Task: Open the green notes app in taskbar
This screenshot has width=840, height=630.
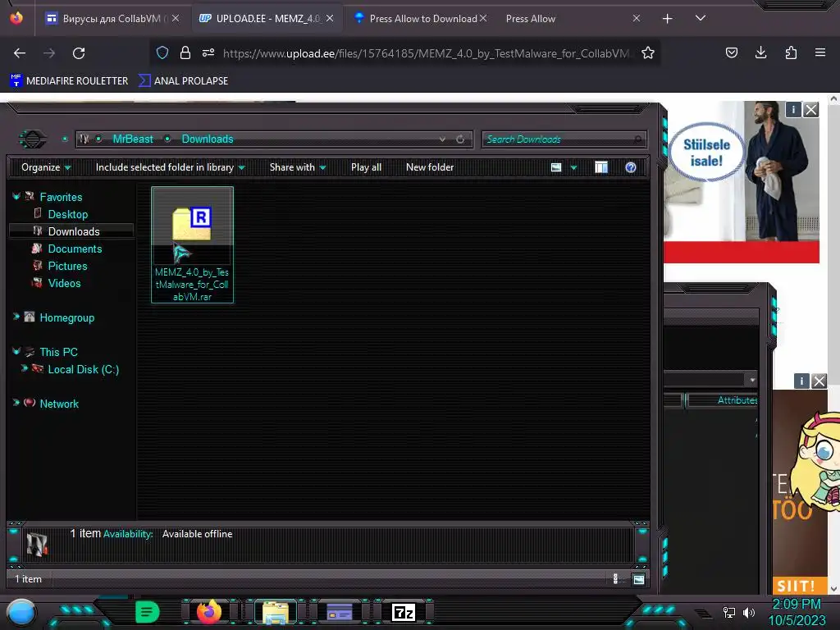Action: pos(147,612)
